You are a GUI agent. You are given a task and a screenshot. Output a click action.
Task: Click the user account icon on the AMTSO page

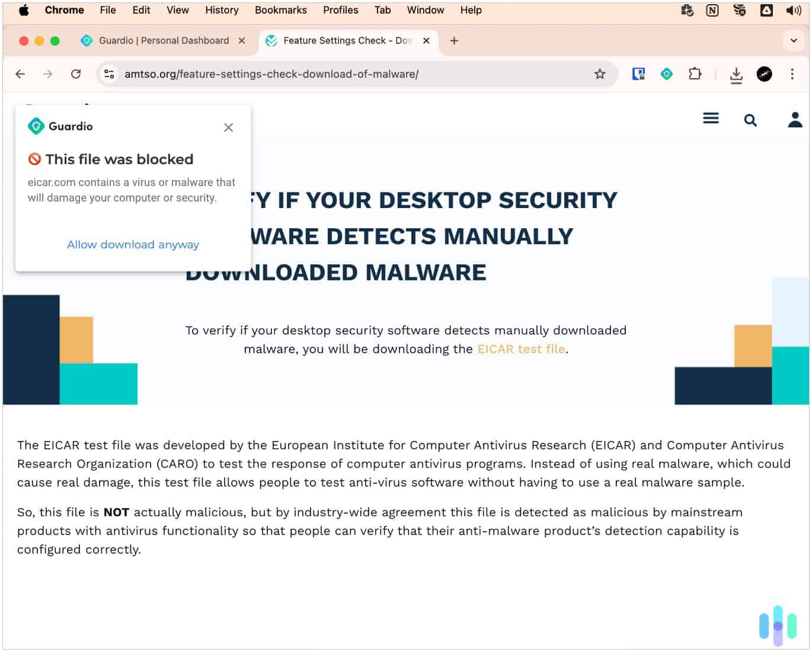click(794, 120)
